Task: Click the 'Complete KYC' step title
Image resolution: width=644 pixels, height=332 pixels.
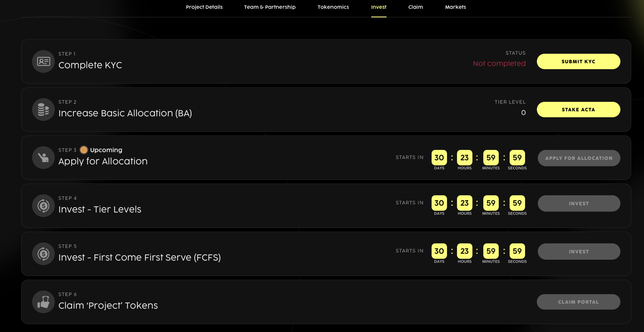Action: (x=90, y=65)
